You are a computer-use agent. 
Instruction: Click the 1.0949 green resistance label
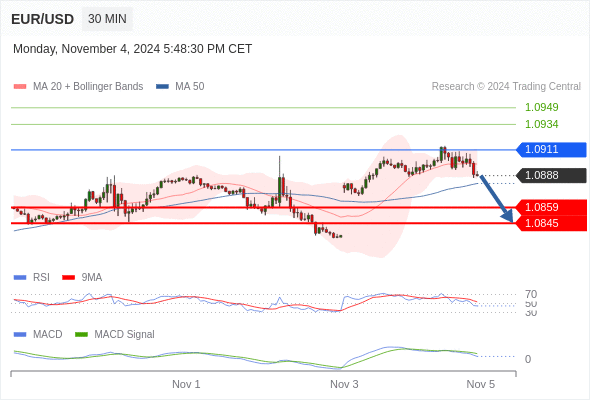coord(541,108)
